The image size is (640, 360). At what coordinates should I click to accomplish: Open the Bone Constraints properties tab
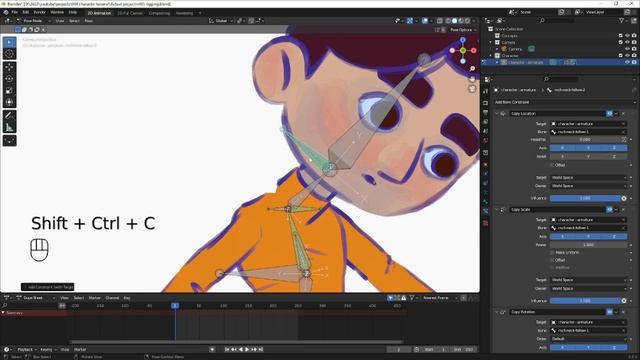[485, 211]
